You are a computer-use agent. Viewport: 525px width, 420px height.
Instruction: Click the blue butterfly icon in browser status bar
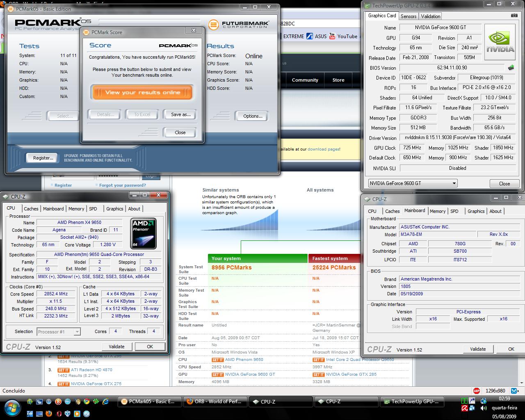click(514, 390)
